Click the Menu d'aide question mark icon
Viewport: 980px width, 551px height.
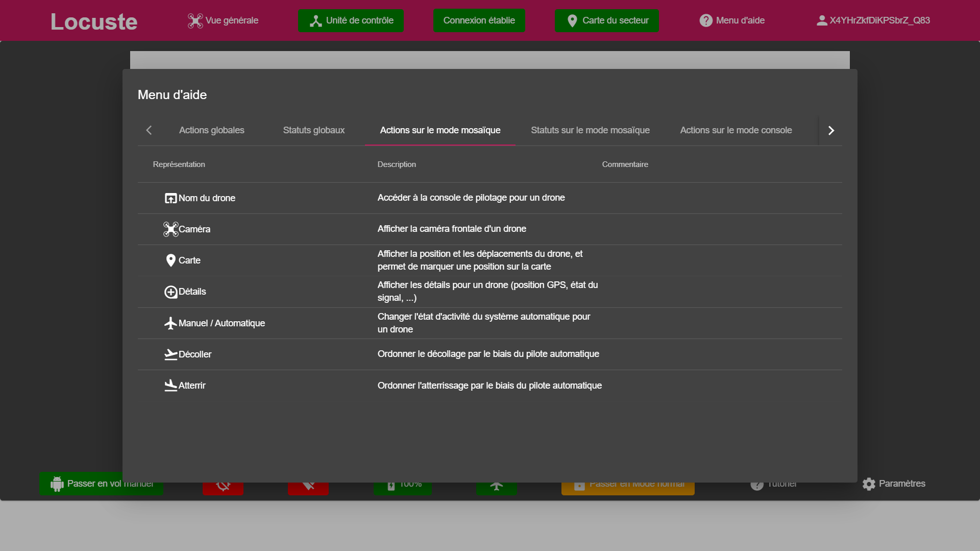pyautogui.click(x=706, y=20)
